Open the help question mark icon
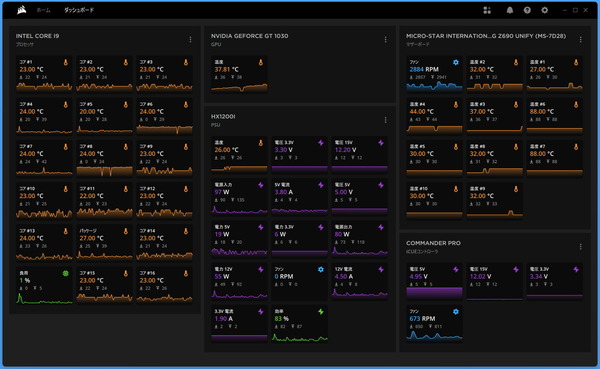 [527, 10]
